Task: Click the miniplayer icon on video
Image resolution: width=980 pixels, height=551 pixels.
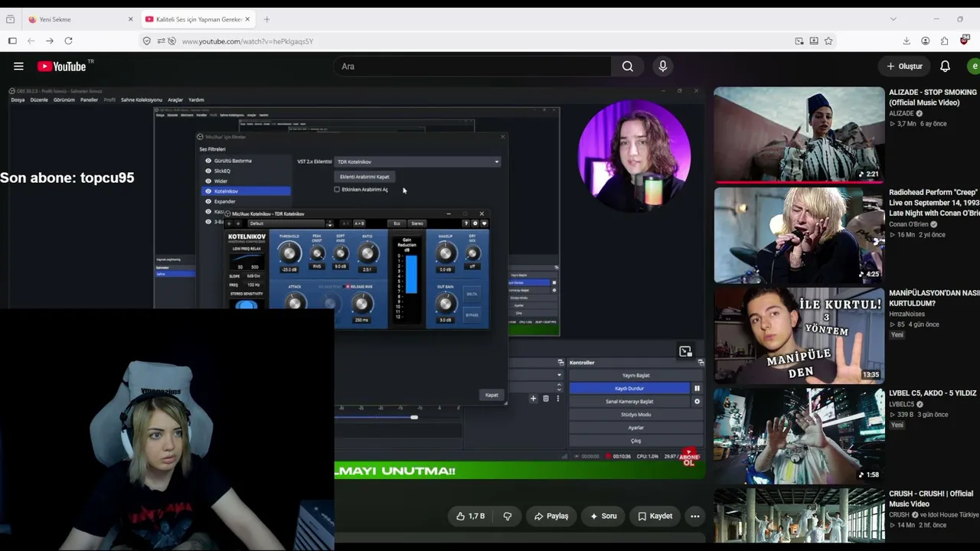Action: tap(685, 351)
